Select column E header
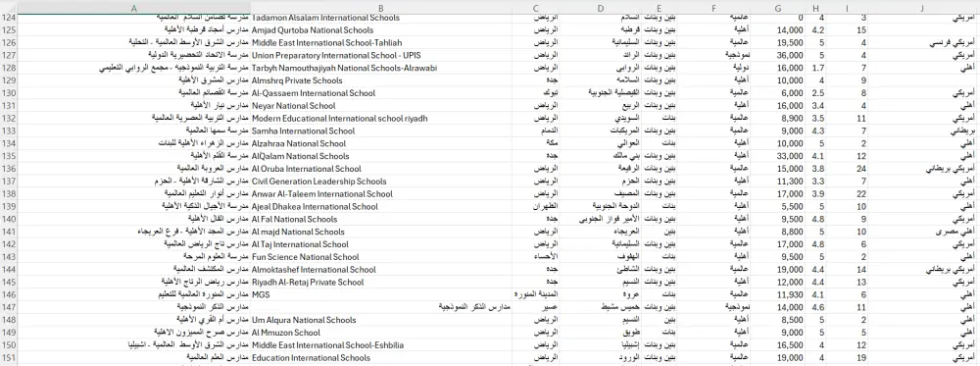This screenshot has width=980, height=366. pyautogui.click(x=659, y=8)
